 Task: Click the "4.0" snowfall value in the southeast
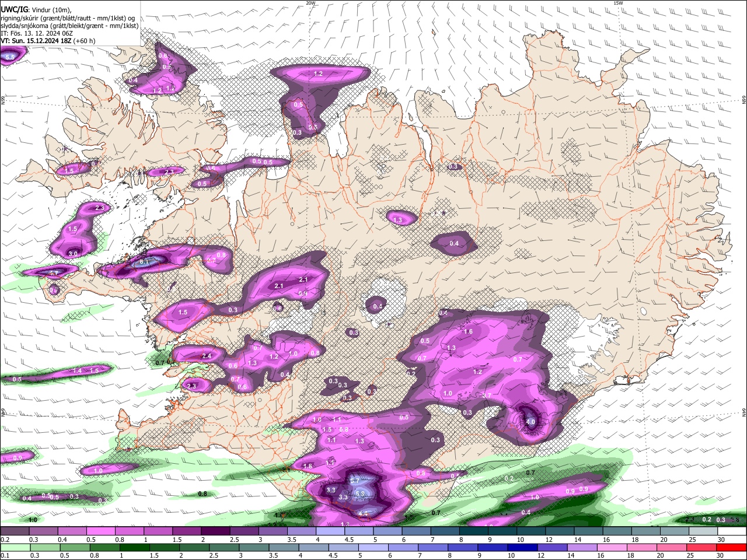click(530, 422)
